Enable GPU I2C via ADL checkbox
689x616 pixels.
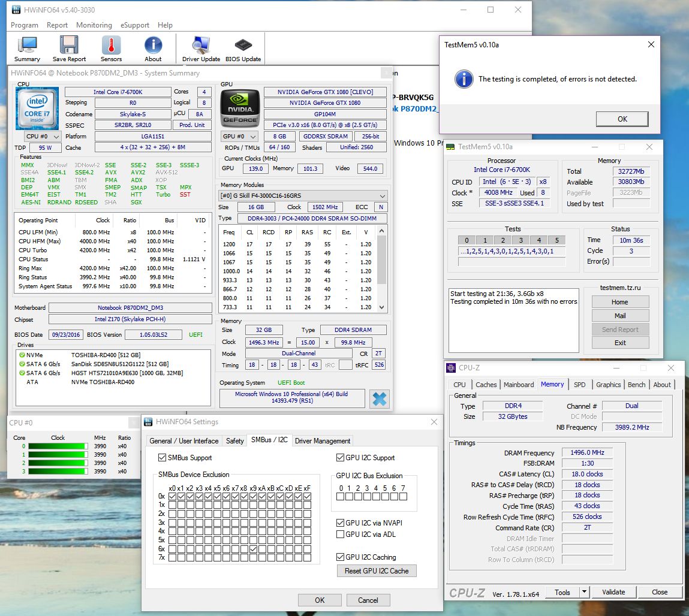point(340,535)
